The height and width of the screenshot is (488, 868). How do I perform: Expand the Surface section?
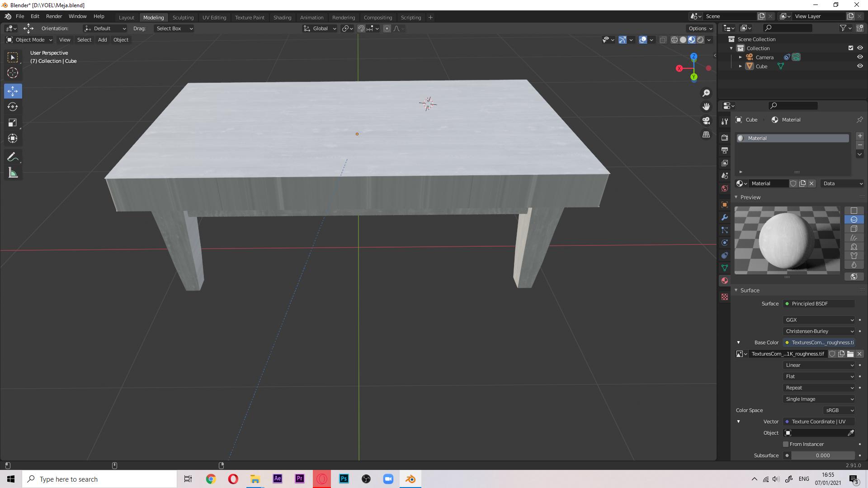pyautogui.click(x=750, y=290)
